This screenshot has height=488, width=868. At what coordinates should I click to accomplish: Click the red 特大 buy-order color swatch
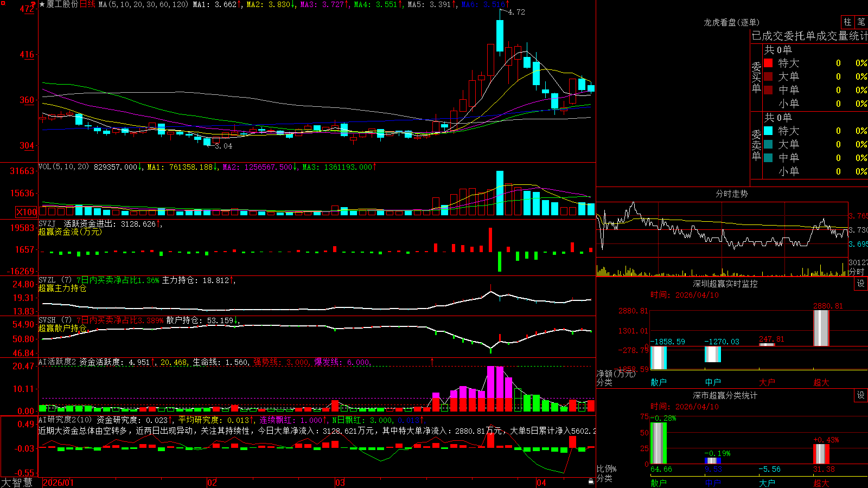[x=768, y=63]
